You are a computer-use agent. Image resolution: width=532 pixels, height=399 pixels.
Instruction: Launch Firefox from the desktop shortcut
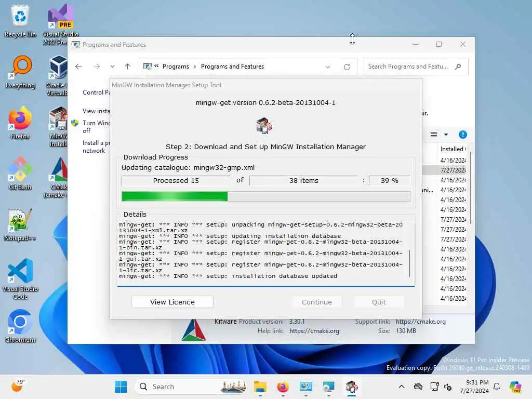click(x=20, y=123)
